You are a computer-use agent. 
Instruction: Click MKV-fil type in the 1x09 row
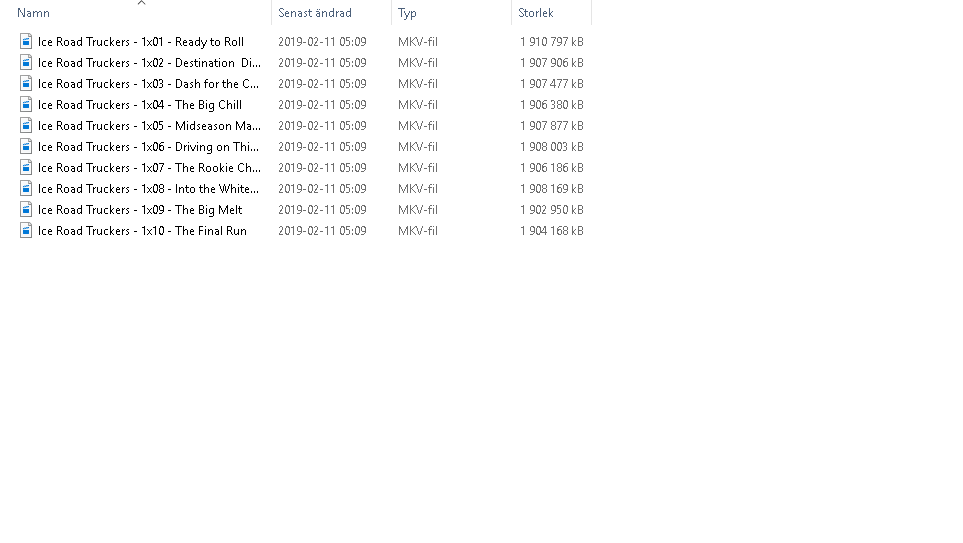coord(418,209)
